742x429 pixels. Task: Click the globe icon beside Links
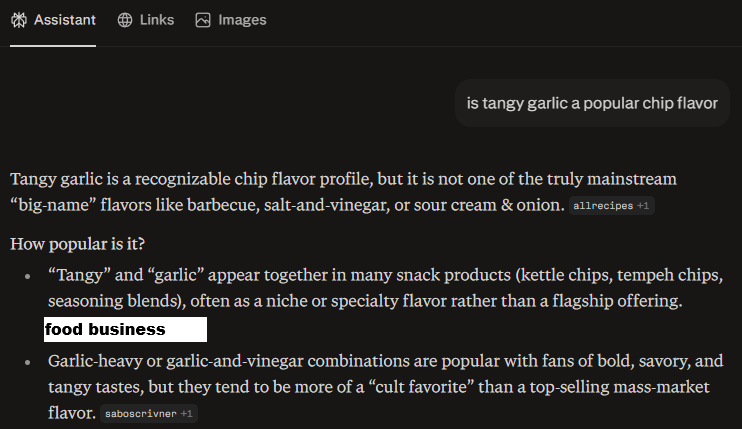125,20
